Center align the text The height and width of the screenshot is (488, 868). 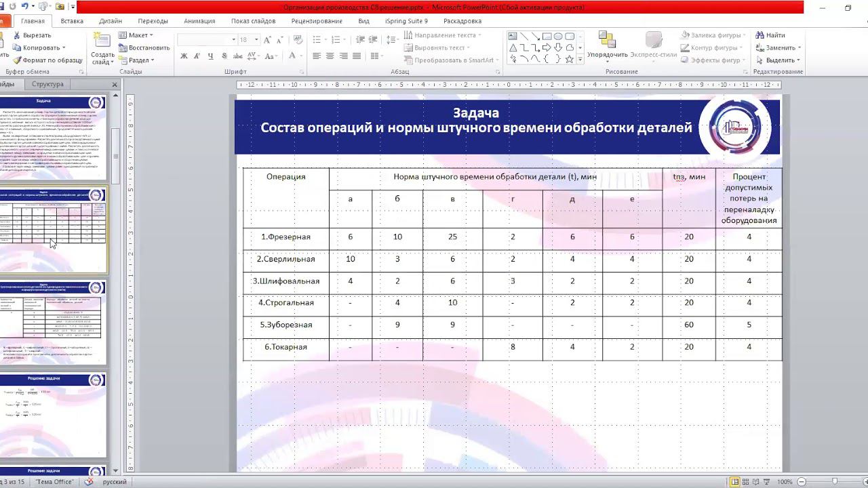(x=330, y=56)
